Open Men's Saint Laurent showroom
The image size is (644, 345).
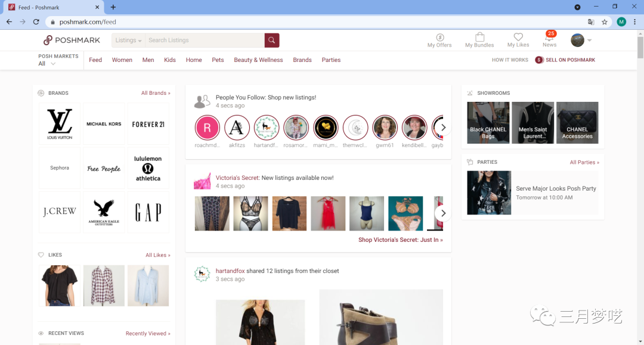tap(532, 123)
